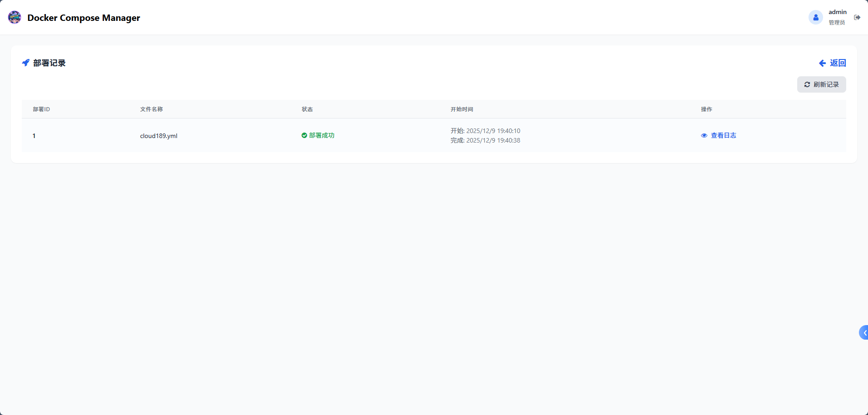Screen dimensions: 868x415
Task: Click the rocket icon beside 部署记录
Action: [26, 63]
